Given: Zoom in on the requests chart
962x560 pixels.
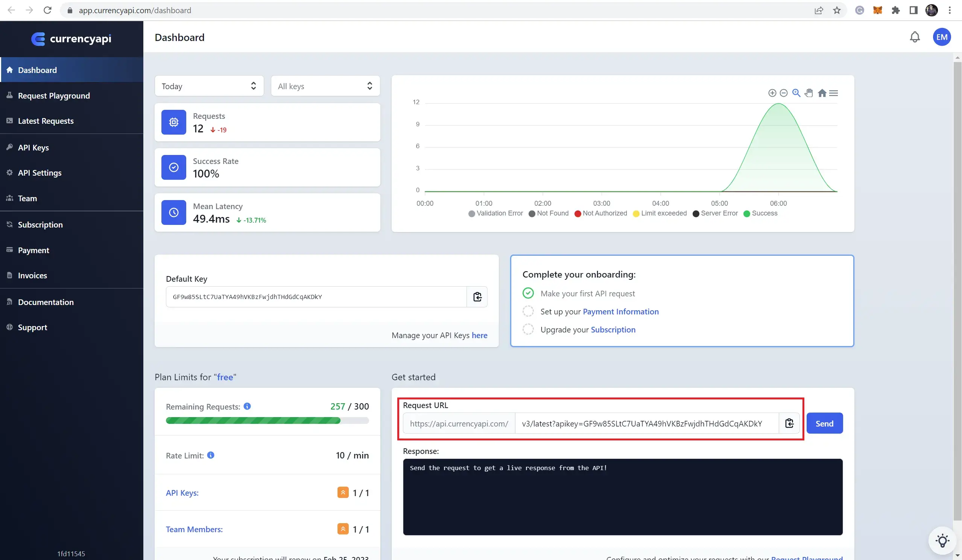Looking at the screenshot, I should pyautogui.click(x=772, y=93).
